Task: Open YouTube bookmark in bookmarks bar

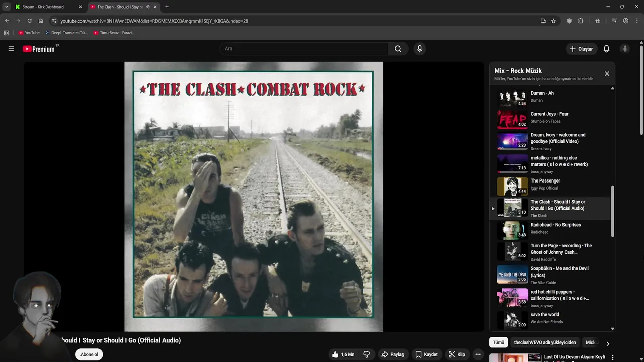Action: pyautogui.click(x=29, y=33)
